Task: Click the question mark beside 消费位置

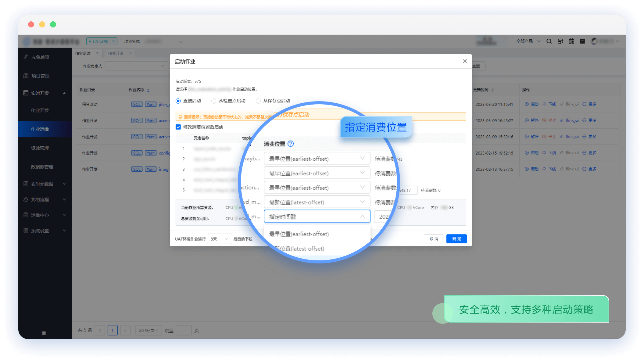Action: click(291, 144)
